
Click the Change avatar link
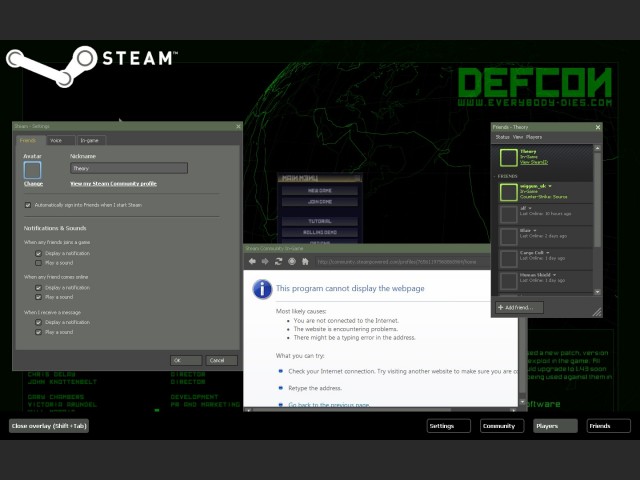33,184
